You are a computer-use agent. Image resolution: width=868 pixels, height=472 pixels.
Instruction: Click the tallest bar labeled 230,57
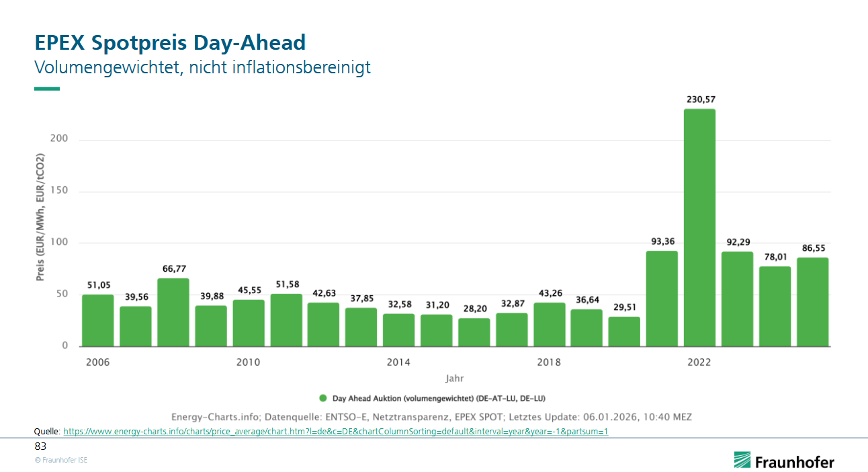(x=699, y=228)
